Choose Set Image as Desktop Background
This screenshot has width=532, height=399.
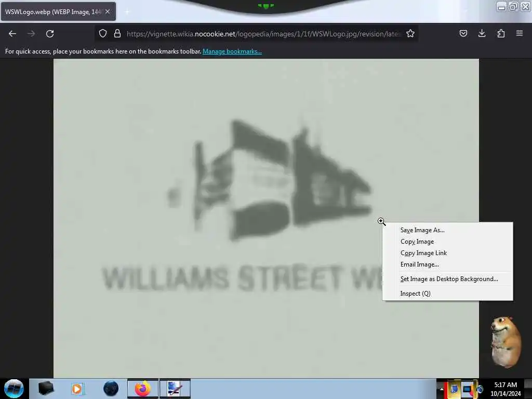[x=447, y=279]
